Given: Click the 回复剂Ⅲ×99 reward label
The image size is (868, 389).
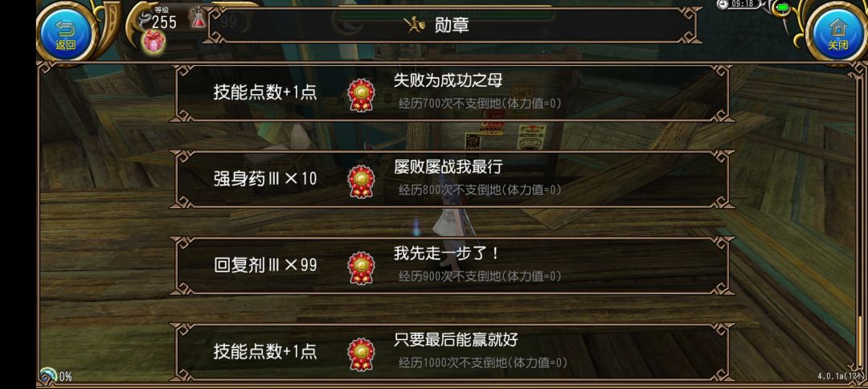Looking at the screenshot, I should (x=265, y=265).
